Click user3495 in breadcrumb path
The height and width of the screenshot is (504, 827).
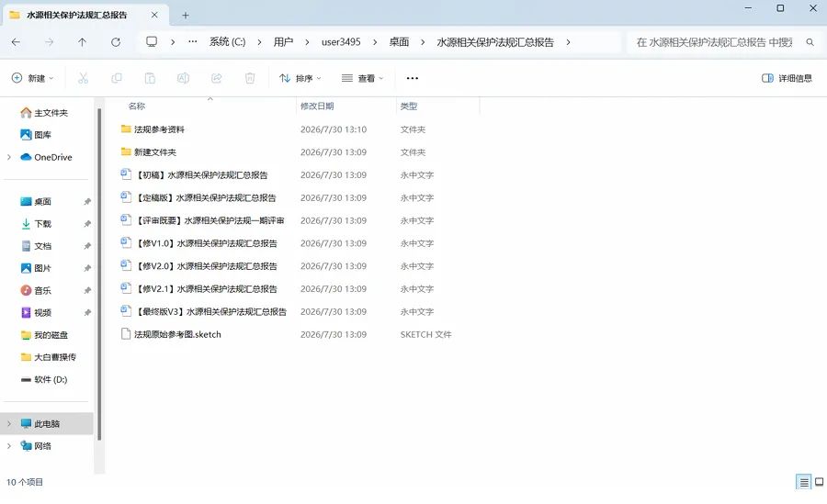(x=341, y=41)
